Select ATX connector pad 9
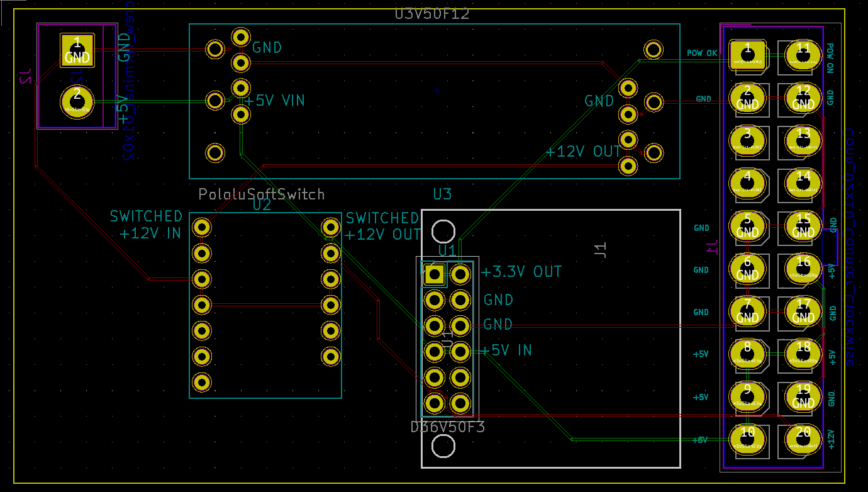868x492 pixels. click(747, 396)
